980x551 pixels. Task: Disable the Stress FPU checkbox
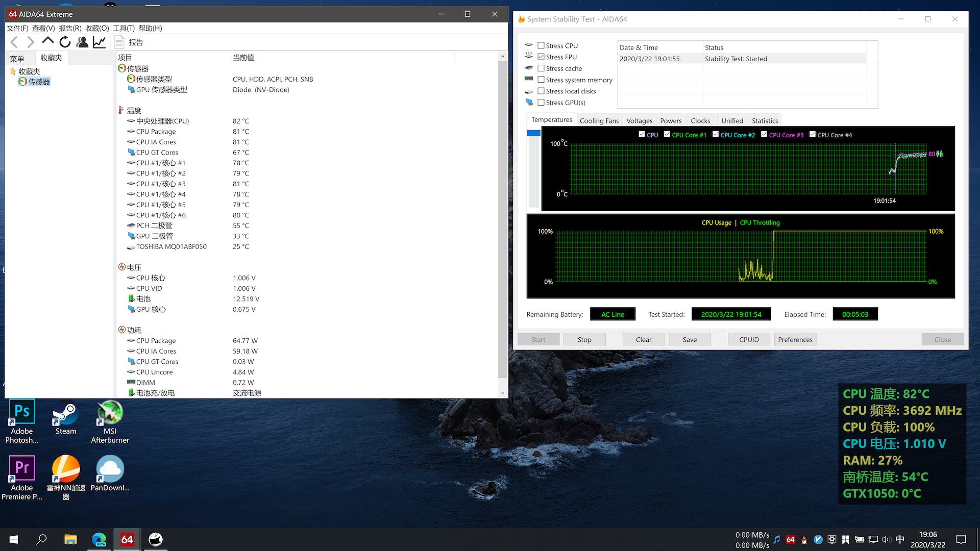click(541, 57)
